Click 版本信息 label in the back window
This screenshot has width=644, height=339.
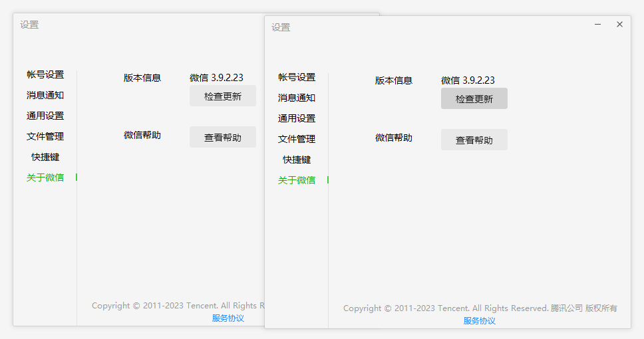pyautogui.click(x=142, y=78)
